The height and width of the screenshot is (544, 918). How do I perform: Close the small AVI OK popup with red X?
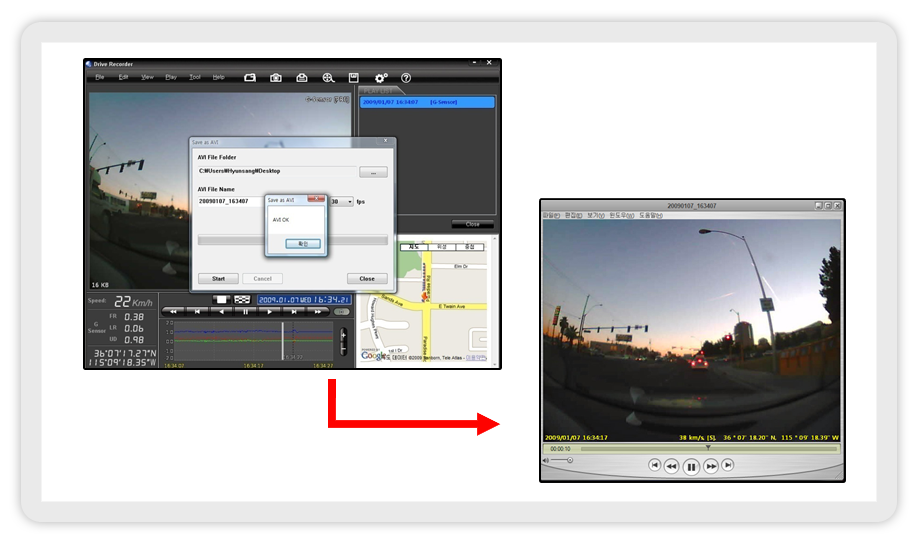point(316,199)
